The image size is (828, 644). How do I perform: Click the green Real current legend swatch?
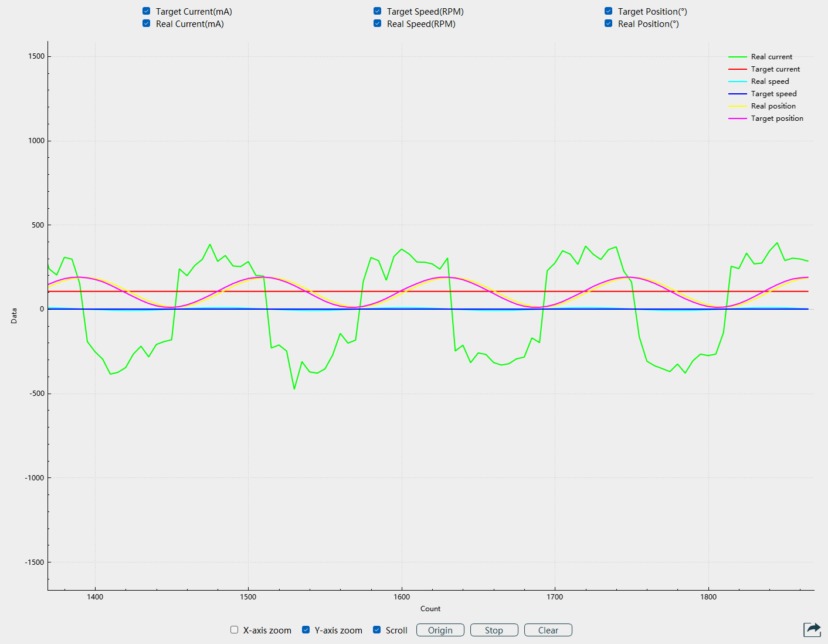point(738,57)
